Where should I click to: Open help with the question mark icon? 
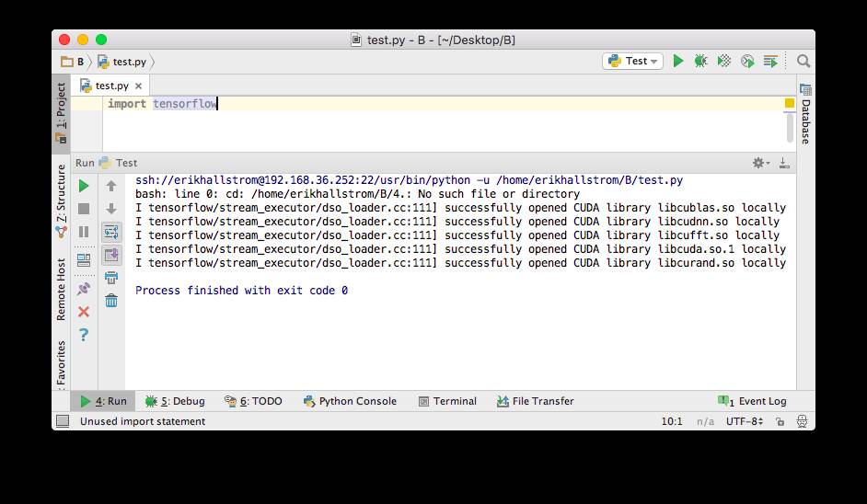coord(84,335)
